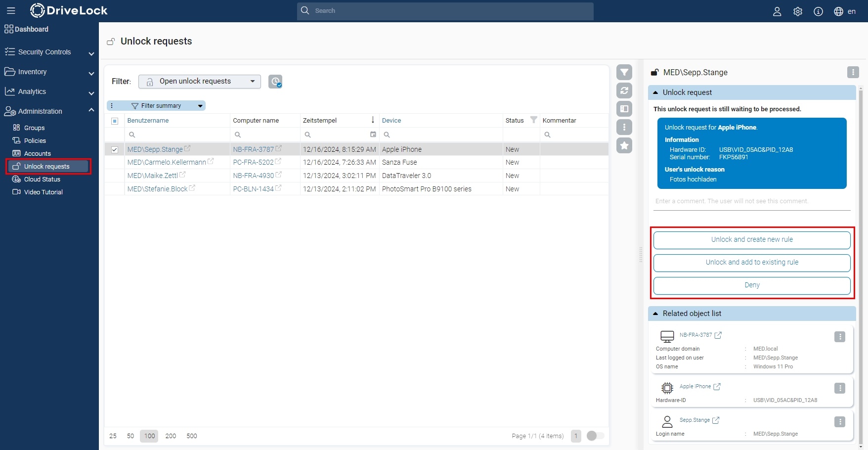Click PC-FRA-5202 computer name

pyautogui.click(x=253, y=162)
